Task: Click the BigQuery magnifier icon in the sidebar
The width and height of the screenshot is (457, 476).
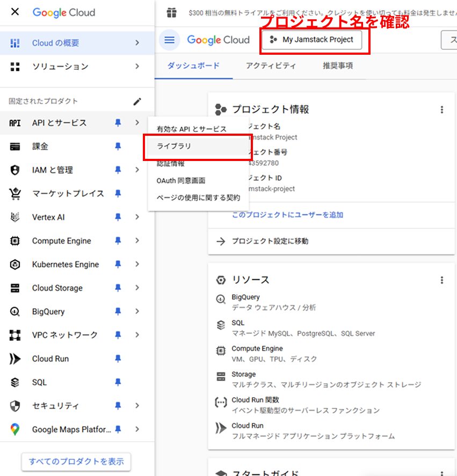Action: coord(15,311)
